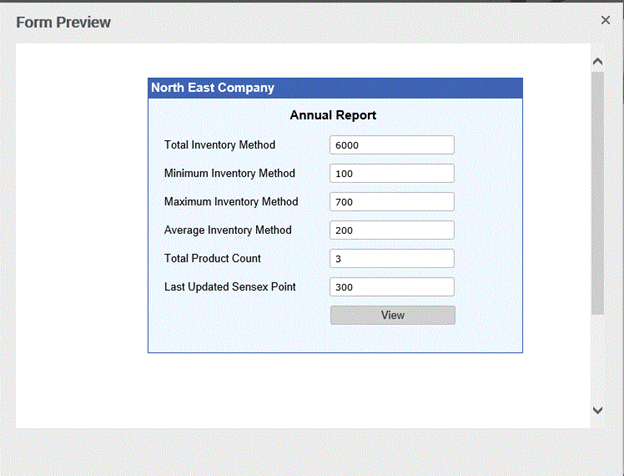Click the Form Preview title text
Viewport: 624px width, 476px height.
pos(64,22)
